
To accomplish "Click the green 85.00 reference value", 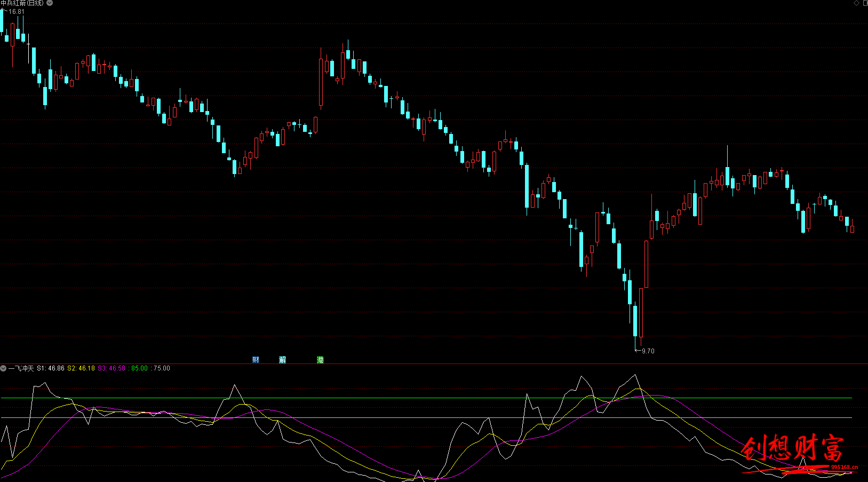I will point(139,368).
